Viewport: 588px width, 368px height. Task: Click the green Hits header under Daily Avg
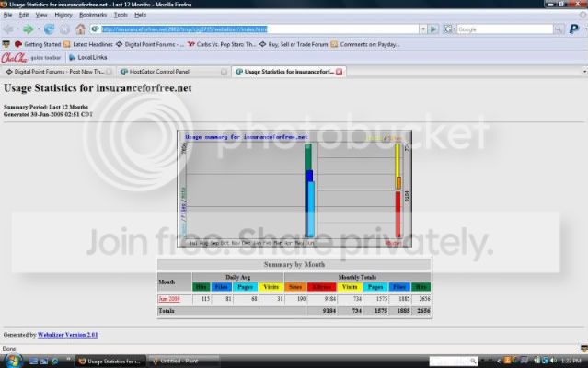(x=201, y=287)
